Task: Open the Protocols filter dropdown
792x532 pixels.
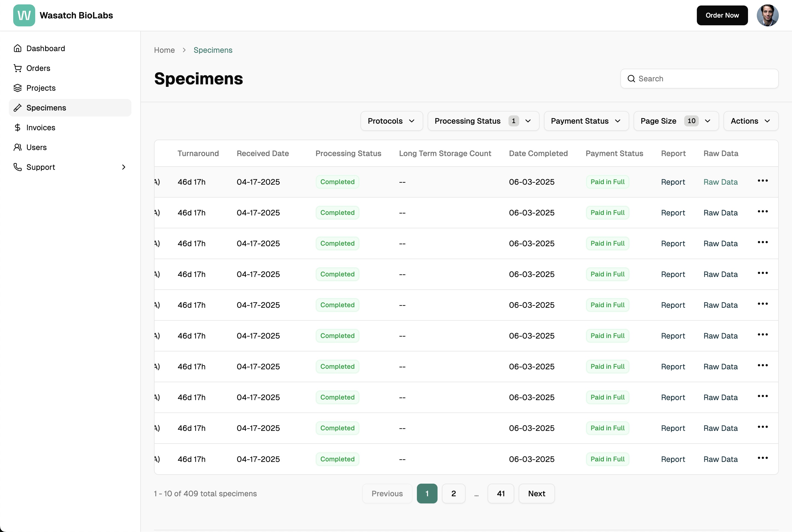Action: click(x=391, y=121)
